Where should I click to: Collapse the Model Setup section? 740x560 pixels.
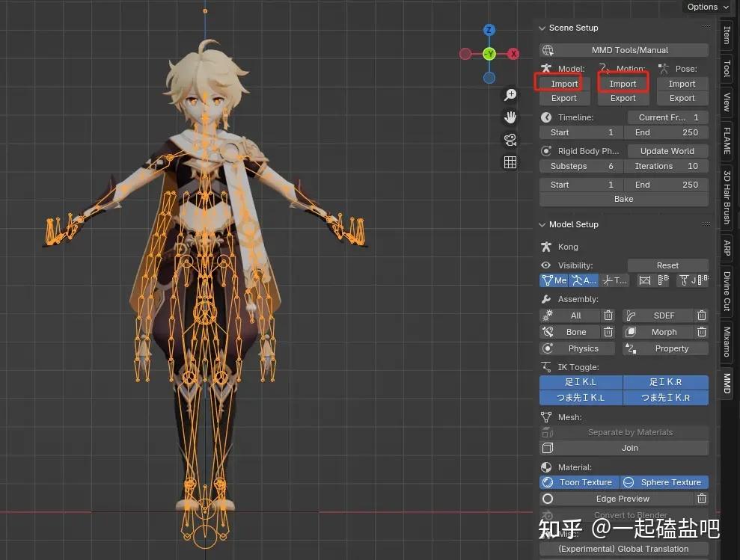pyautogui.click(x=542, y=224)
